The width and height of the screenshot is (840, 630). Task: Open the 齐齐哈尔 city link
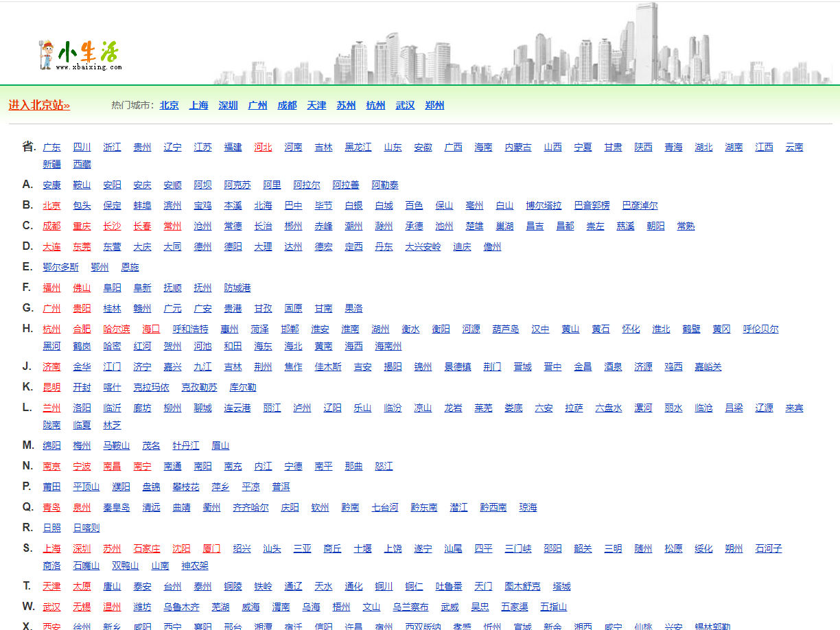(250, 508)
